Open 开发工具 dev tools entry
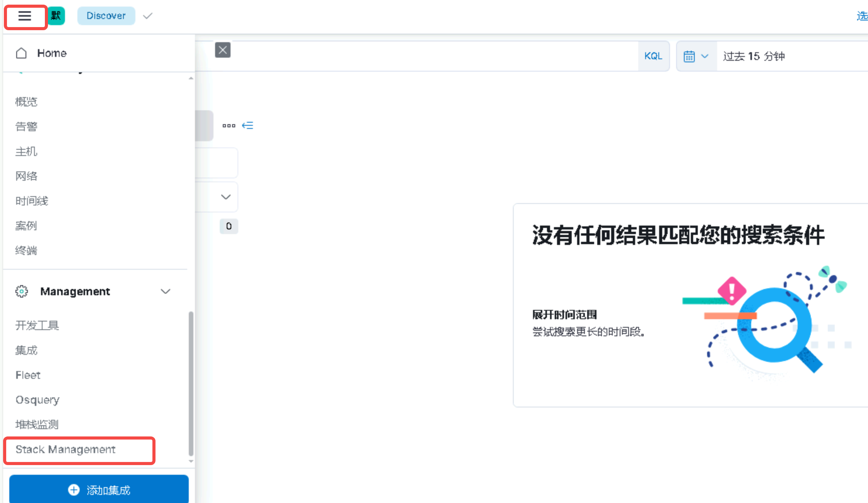 (x=37, y=326)
